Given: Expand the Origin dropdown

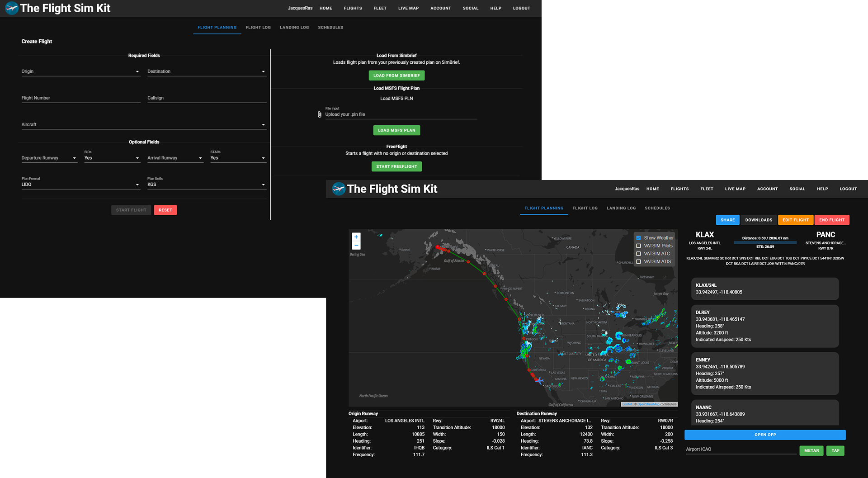Looking at the screenshot, I should pos(81,71).
